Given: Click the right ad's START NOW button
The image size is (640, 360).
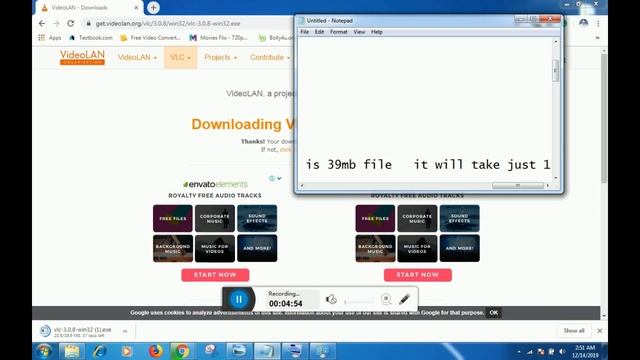Looking at the screenshot, I should click(418, 275).
